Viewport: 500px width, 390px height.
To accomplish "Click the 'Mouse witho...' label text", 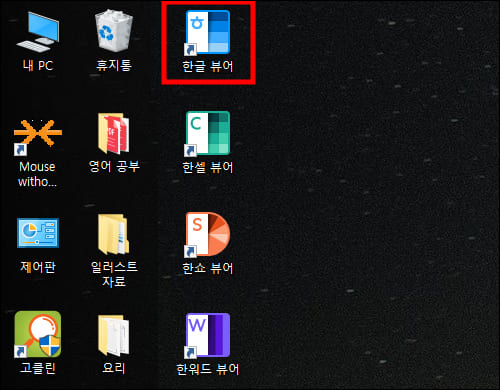I will click(37, 174).
